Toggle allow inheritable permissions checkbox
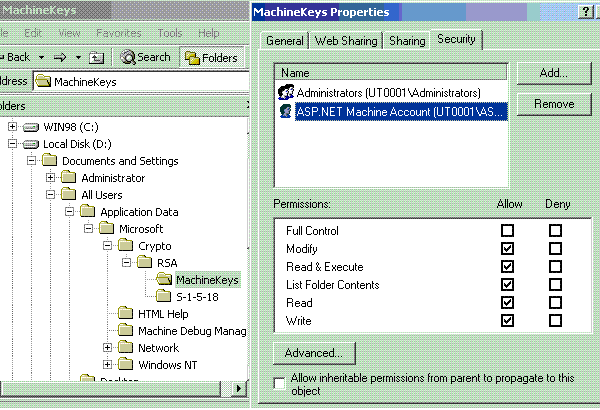 (279, 382)
